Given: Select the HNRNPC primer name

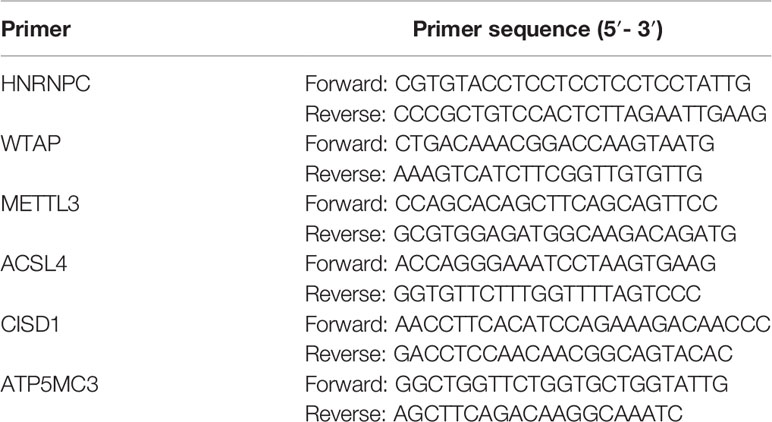Looking at the screenshot, I should [45, 84].
